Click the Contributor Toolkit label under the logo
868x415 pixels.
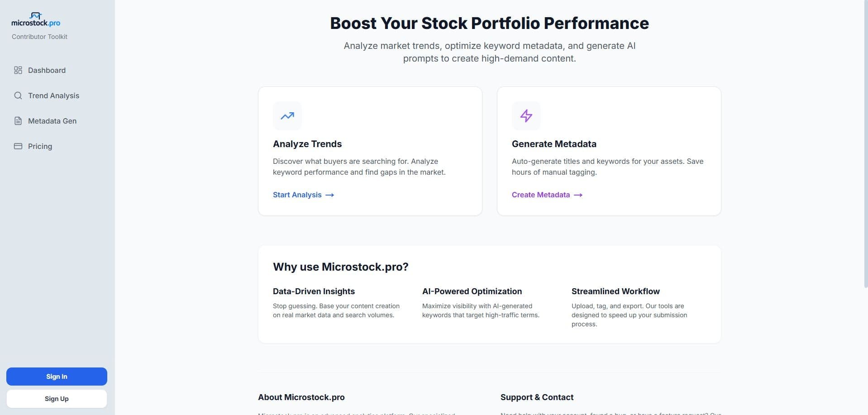[39, 37]
